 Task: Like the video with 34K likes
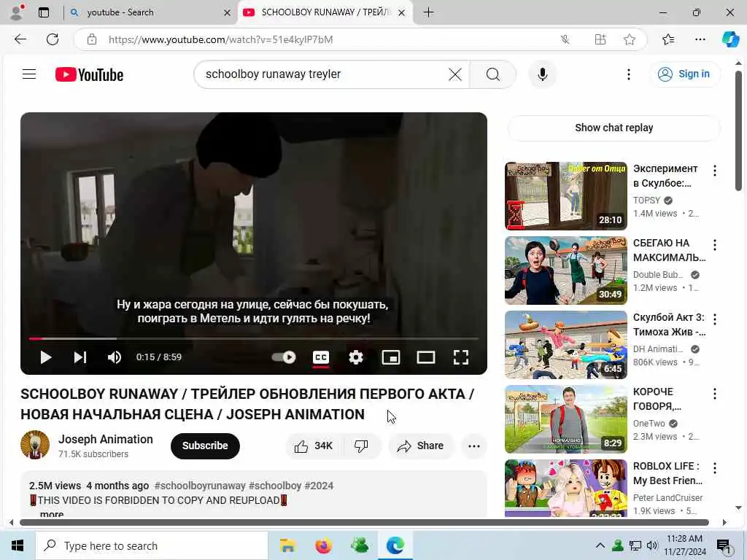[314, 446]
